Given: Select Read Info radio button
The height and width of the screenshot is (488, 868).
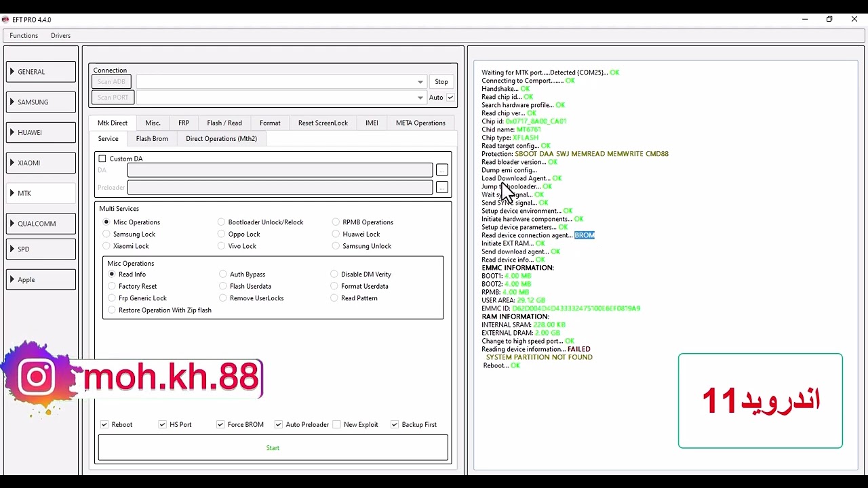Looking at the screenshot, I should 112,274.
